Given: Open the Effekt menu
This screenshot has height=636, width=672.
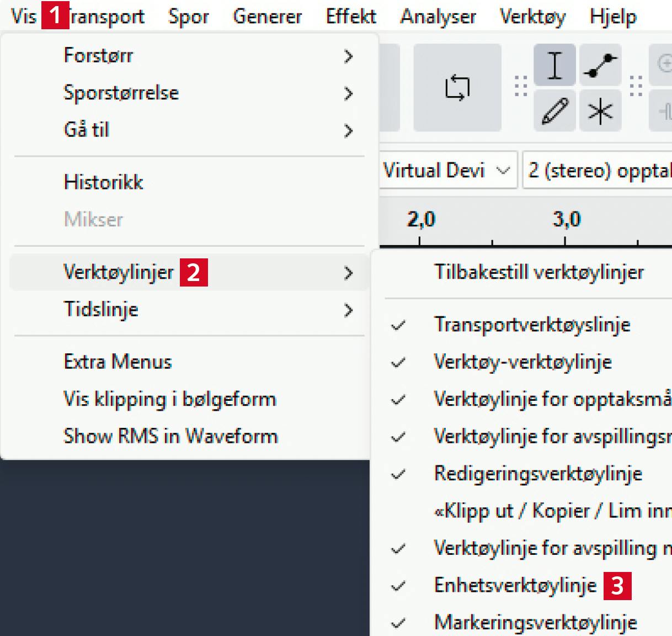Looking at the screenshot, I should click(x=351, y=17).
